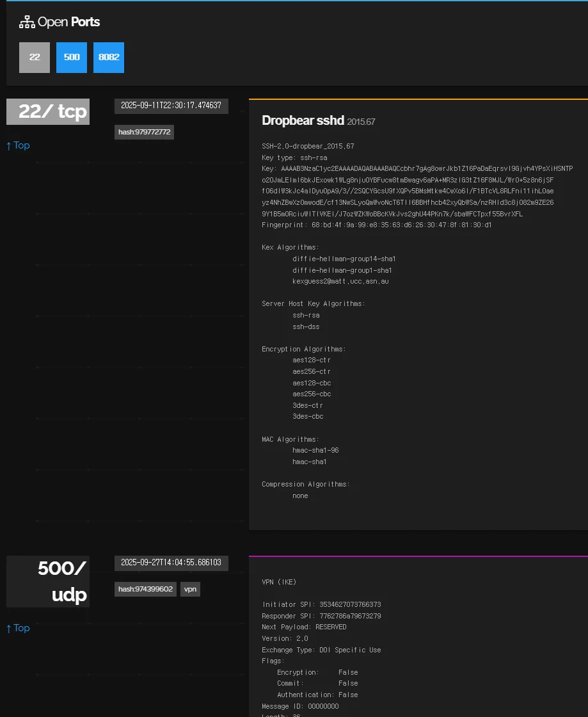Go to Top link under 22/tcp
This screenshot has height=717, width=588.
point(19,145)
